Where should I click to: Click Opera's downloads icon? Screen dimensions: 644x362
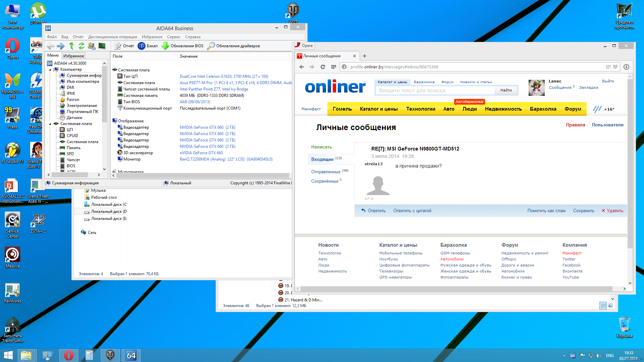pyautogui.click(x=626, y=67)
